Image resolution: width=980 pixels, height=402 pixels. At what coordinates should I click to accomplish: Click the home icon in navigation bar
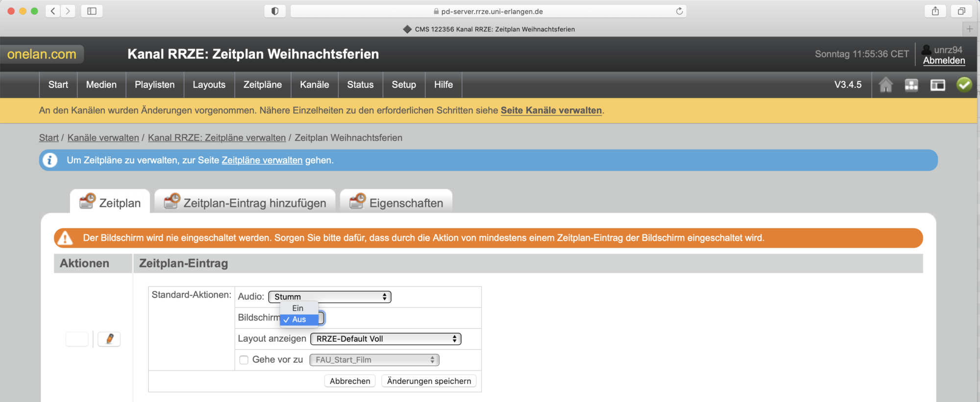click(x=885, y=85)
